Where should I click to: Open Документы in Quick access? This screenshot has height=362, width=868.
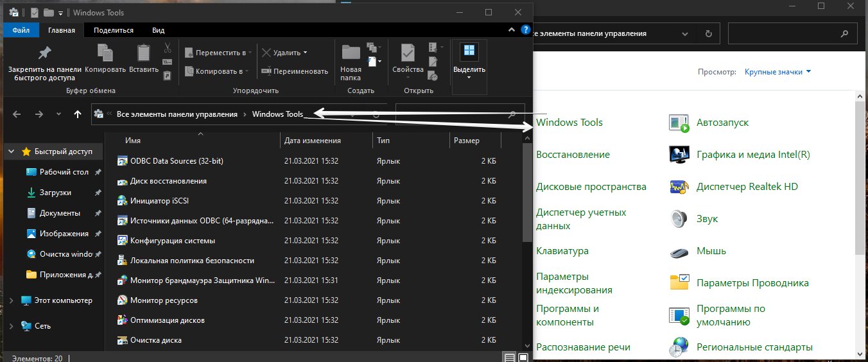60,212
